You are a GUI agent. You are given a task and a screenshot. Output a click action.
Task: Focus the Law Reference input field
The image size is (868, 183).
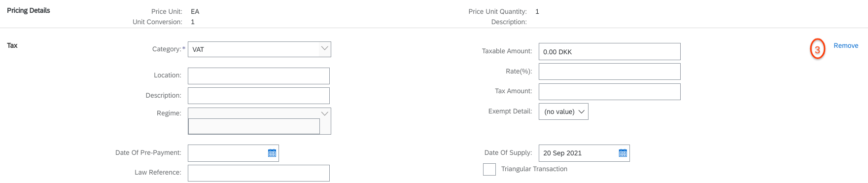259,173
